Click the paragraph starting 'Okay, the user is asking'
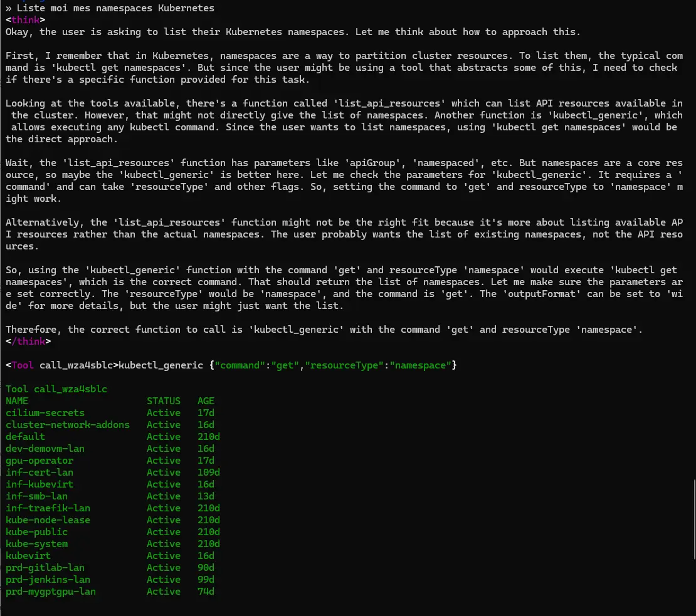This screenshot has height=616, width=696. 293,32
